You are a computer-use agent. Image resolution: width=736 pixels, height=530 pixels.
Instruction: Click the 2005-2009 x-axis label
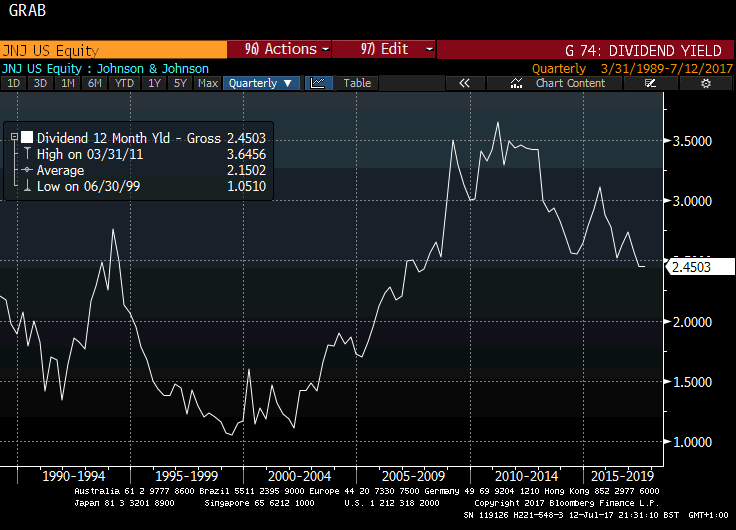413,476
